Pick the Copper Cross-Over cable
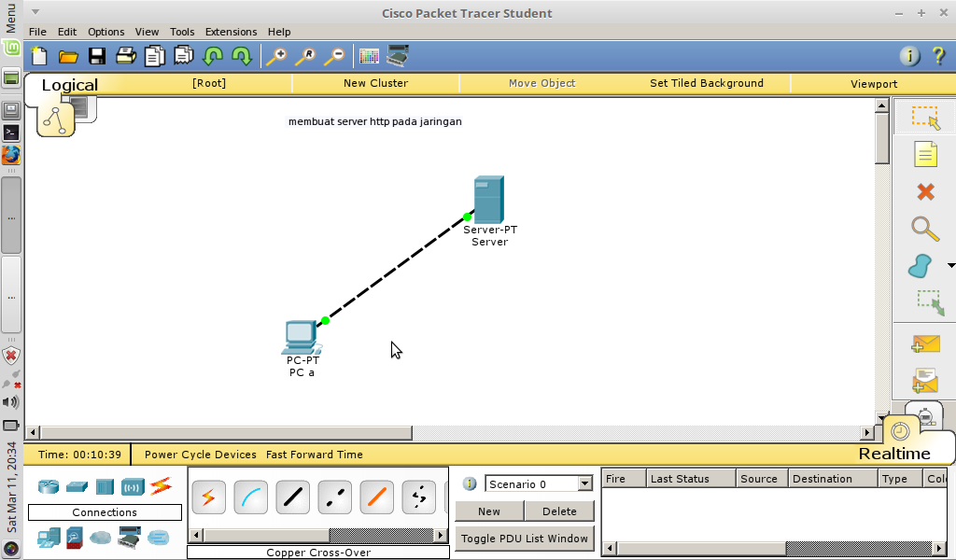956x560 pixels. (x=334, y=497)
